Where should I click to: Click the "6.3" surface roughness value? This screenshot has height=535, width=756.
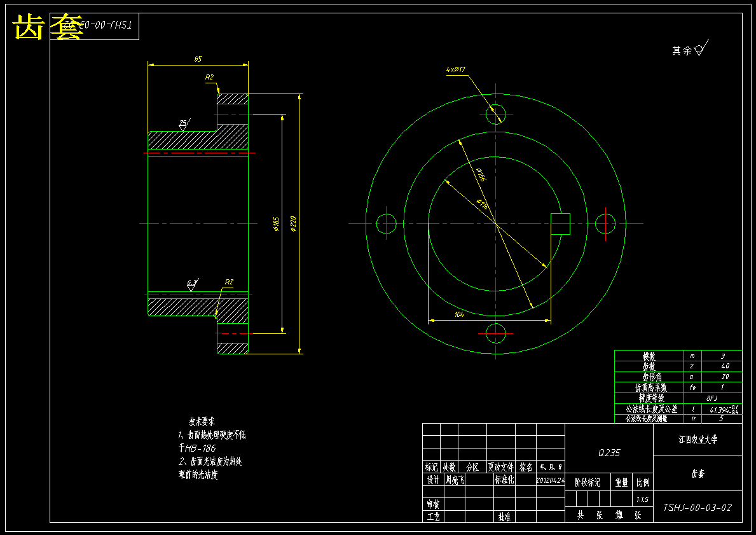(192, 282)
